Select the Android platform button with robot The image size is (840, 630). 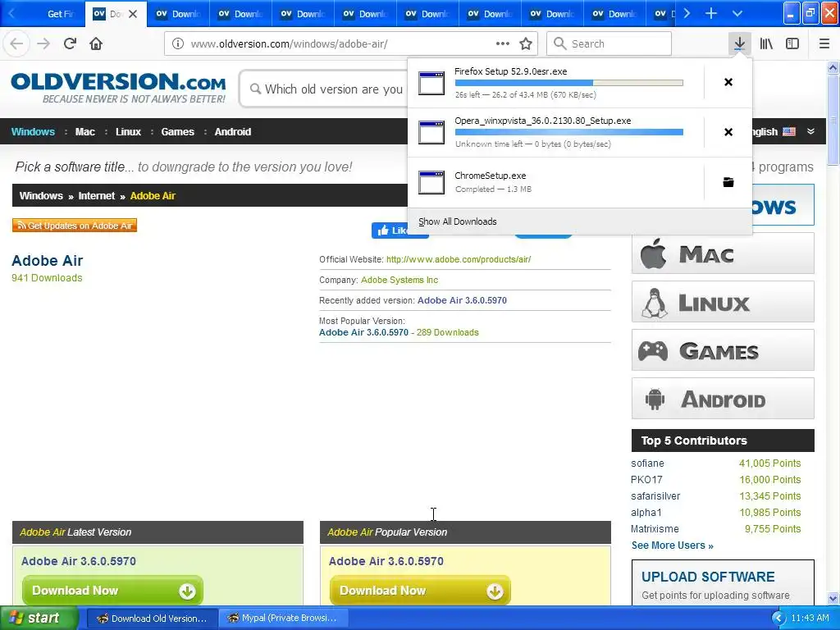tap(723, 399)
